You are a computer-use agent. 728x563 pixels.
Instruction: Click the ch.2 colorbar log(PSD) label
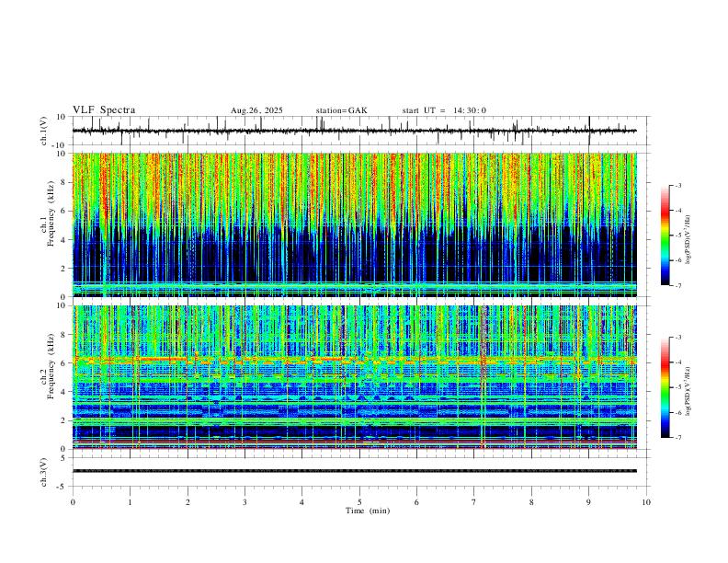pos(688,391)
